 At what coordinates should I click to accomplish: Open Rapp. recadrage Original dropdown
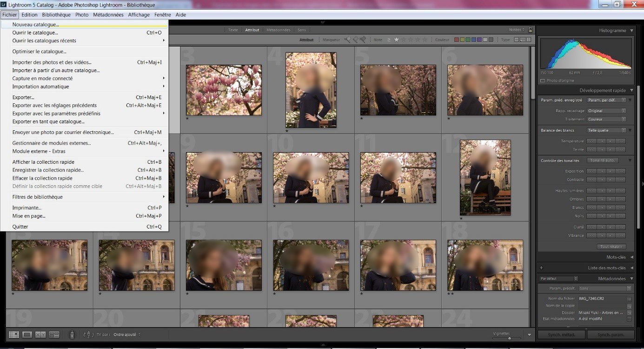[606, 111]
